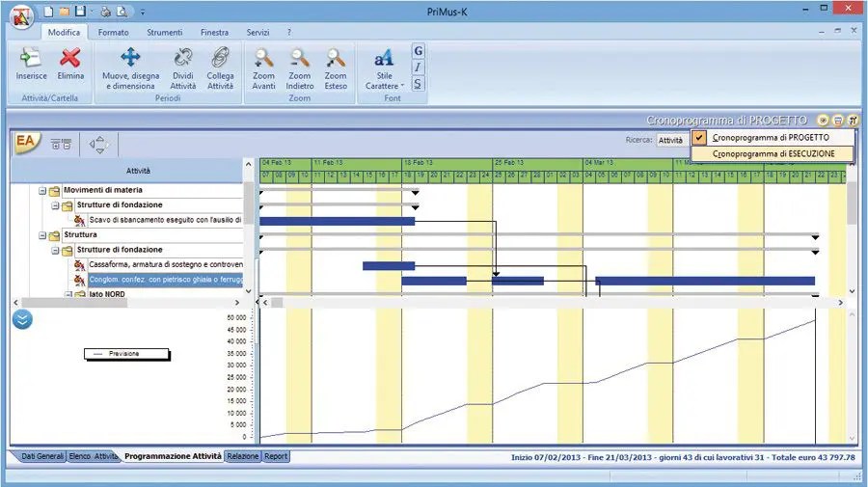The width and height of the screenshot is (868, 487).
Task: Click the four-arrow navigation icon
Action: 99,145
